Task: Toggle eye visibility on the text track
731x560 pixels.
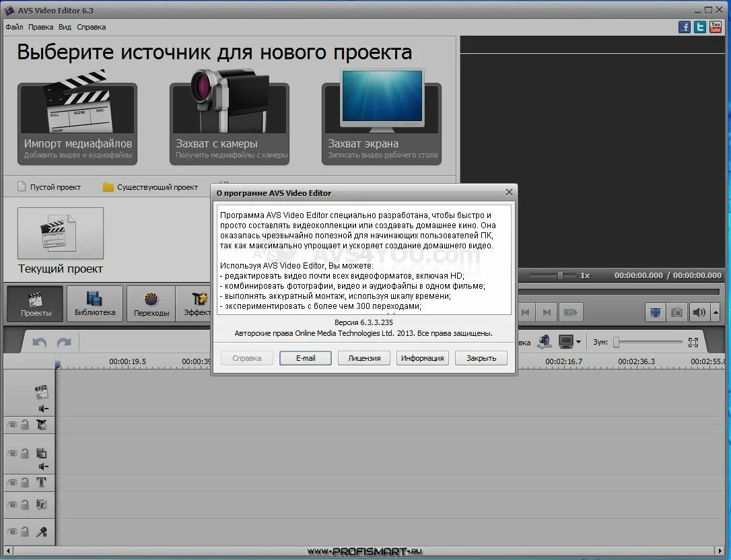Action: [12, 483]
